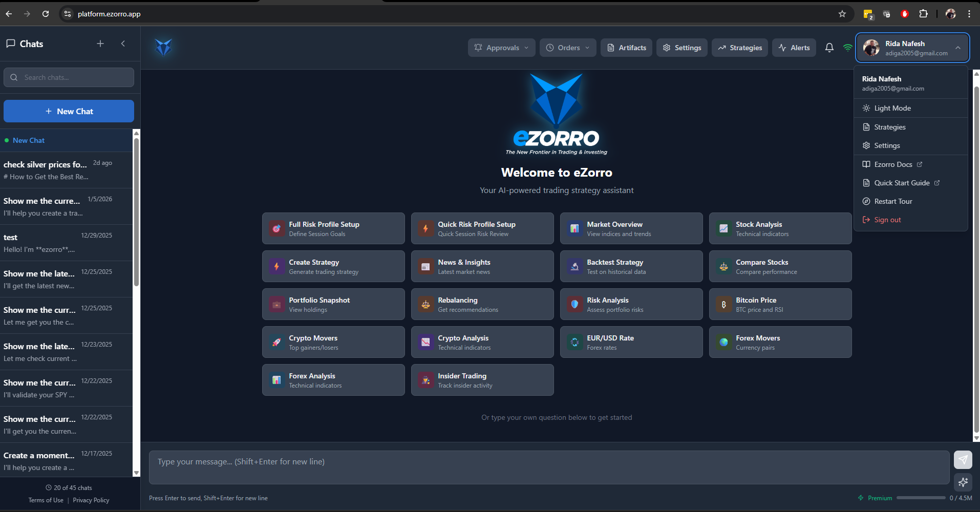Select Restart Tour

click(x=911, y=201)
